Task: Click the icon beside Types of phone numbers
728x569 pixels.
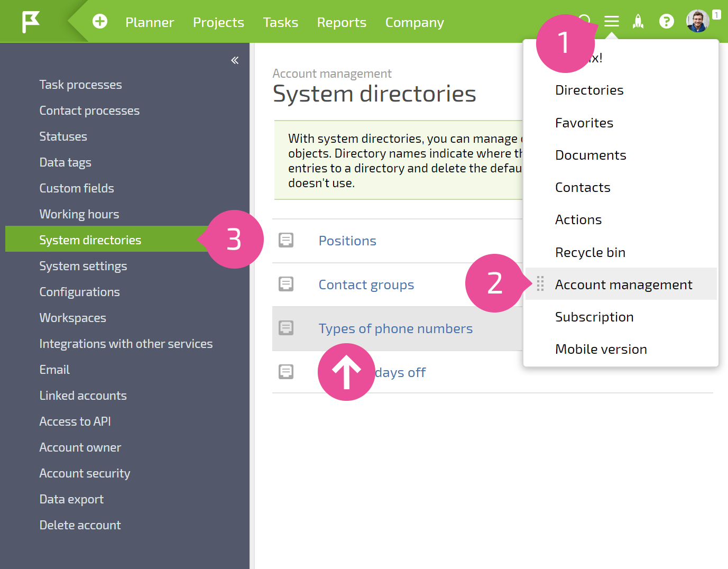Action: (286, 328)
